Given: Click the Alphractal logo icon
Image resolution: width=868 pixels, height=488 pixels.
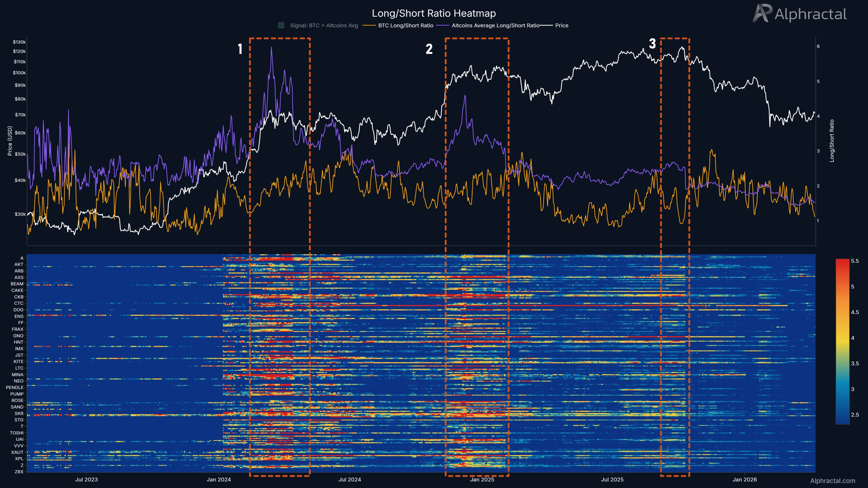Looking at the screenshot, I should [x=762, y=13].
